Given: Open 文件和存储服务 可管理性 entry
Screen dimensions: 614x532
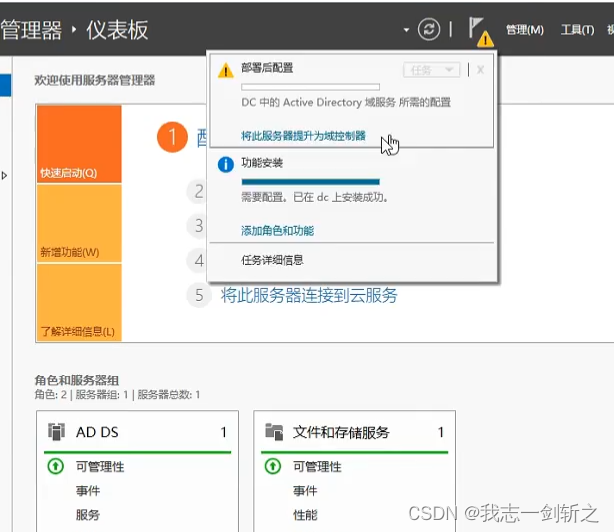Looking at the screenshot, I should [x=317, y=467].
